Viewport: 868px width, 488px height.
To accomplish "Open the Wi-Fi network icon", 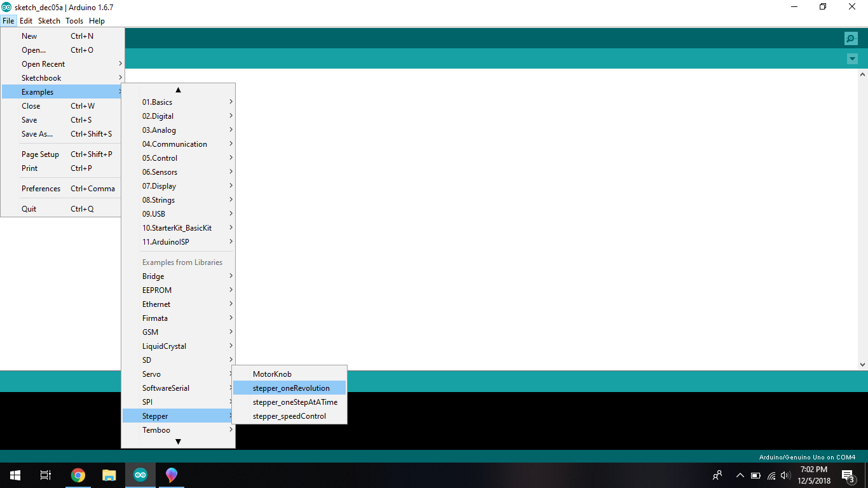I will point(771,475).
